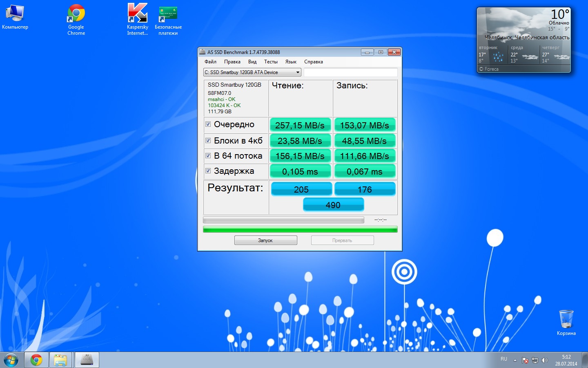Launch Google Chrome from the desktop
The height and width of the screenshot is (368, 588).
76,20
